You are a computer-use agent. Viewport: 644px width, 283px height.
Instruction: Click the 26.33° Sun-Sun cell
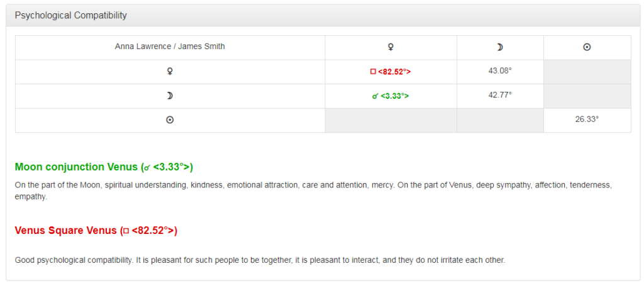click(x=587, y=119)
